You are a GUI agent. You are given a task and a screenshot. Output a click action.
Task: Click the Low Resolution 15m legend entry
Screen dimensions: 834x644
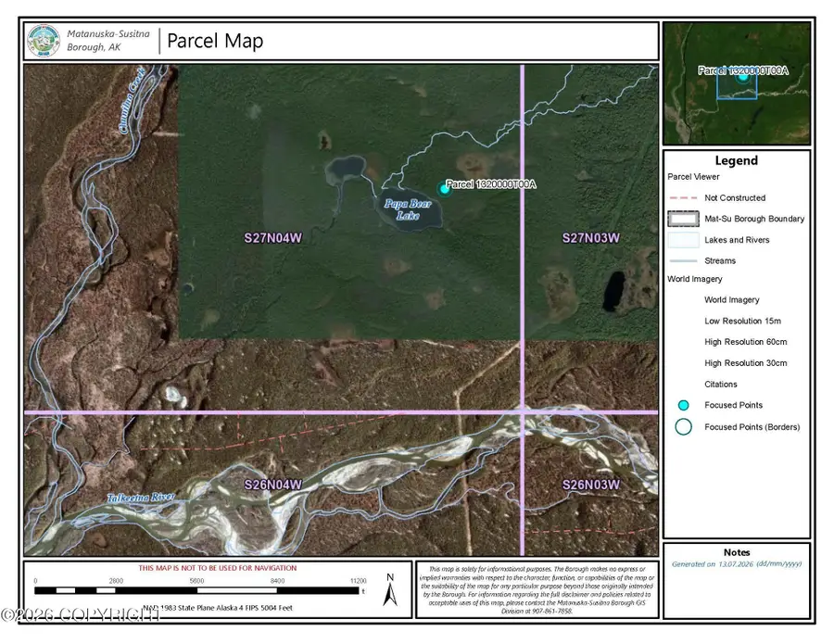point(742,321)
